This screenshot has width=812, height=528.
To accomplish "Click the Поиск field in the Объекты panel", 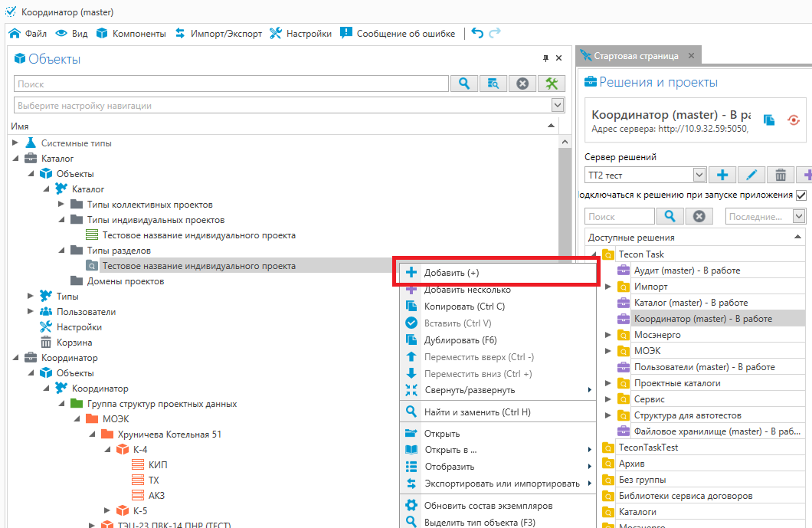I will (230, 84).
